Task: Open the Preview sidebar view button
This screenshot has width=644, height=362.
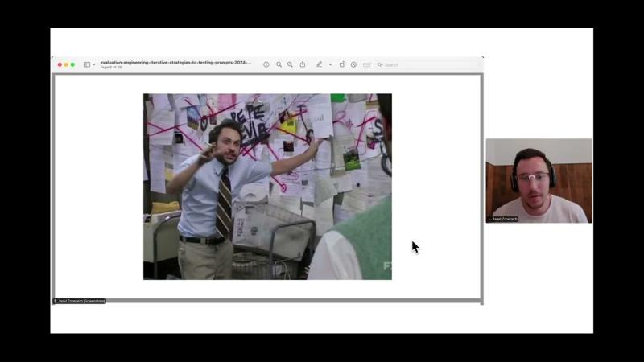Action: coord(87,65)
